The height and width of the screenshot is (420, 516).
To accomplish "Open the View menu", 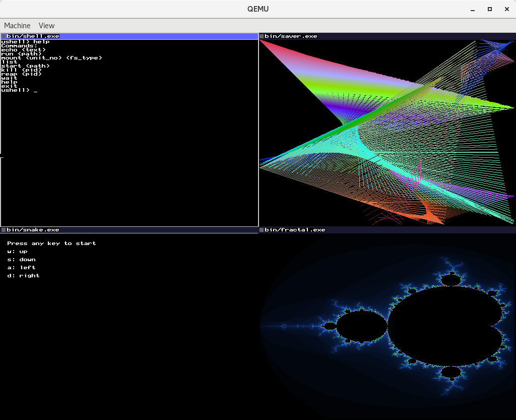I will [46, 25].
